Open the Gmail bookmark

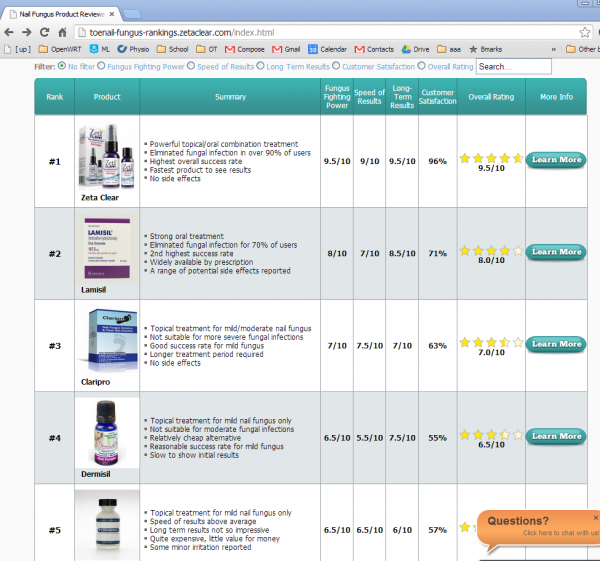(286, 49)
